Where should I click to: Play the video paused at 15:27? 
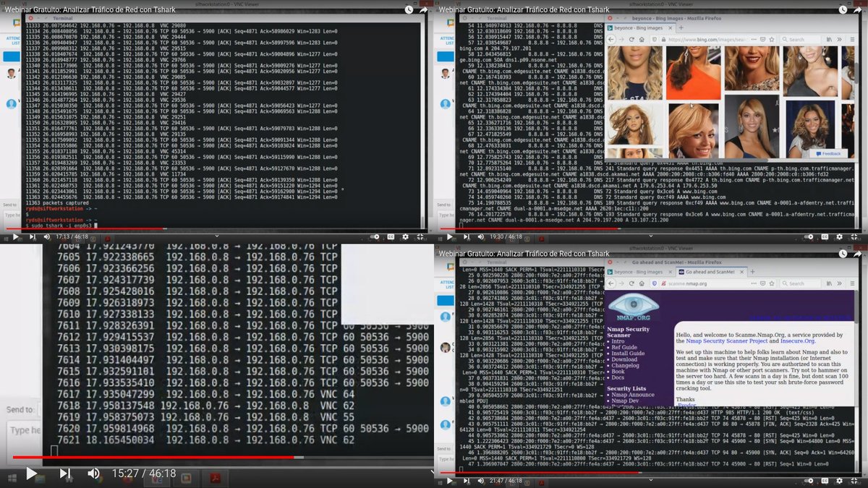[x=31, y=474]
